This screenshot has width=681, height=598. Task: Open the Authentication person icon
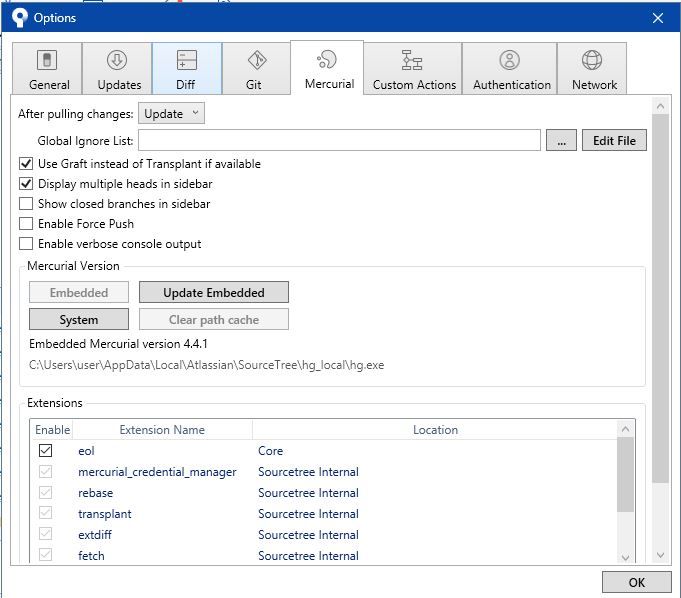[x=509, y=60]
